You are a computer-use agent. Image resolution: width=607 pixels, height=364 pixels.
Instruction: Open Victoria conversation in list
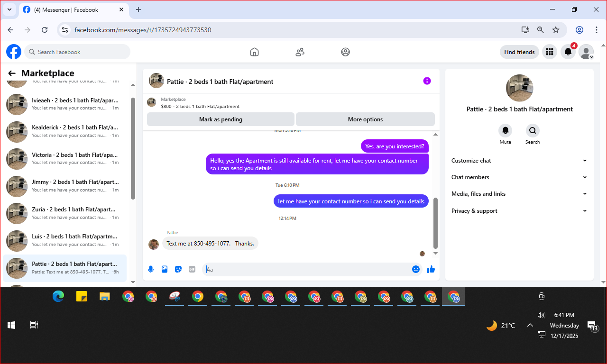[x=65, y=159]
